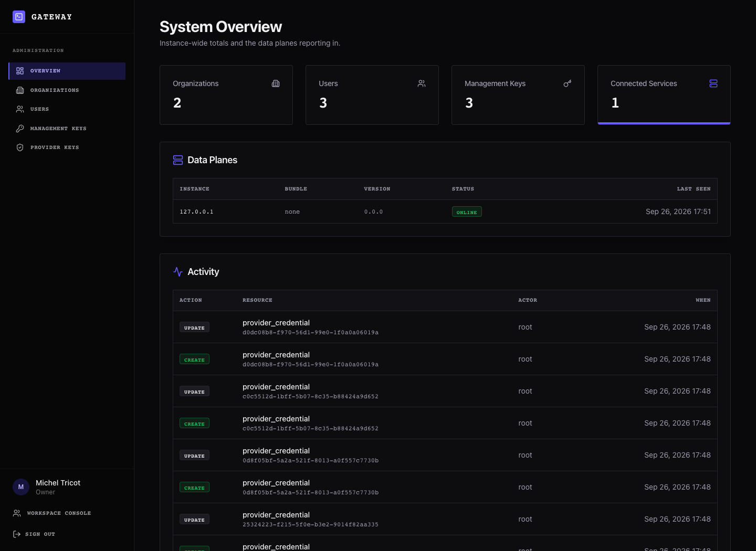Click the bundle value "none"
Image resolution: width=756 pixels, height=551 pixels.
pos(292,212)
